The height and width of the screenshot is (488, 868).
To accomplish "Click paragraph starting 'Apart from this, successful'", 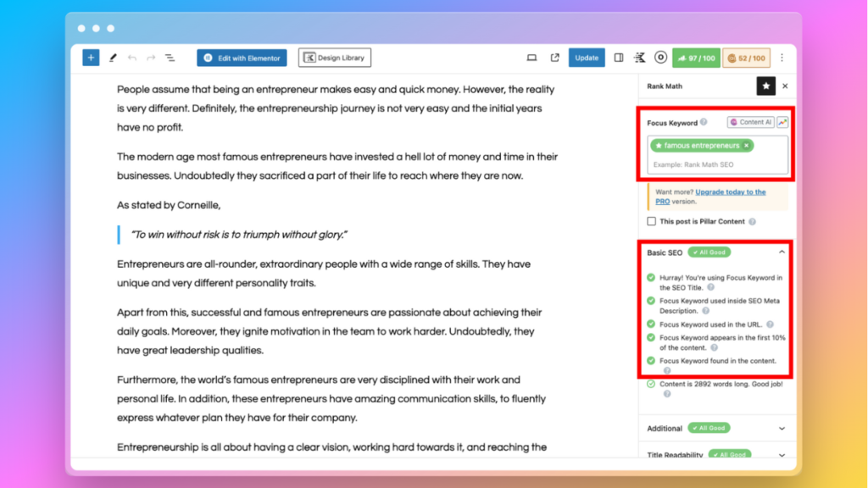I will (x=329, y=331).
